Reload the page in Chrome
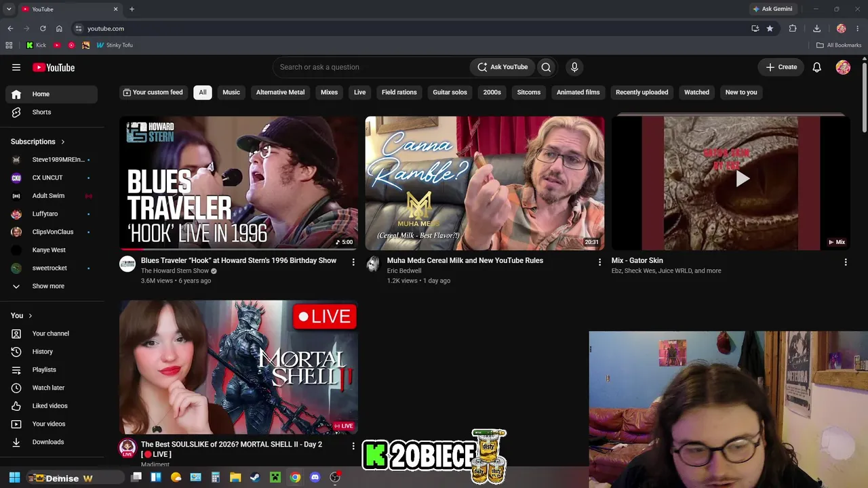 (x=43, y=28)
